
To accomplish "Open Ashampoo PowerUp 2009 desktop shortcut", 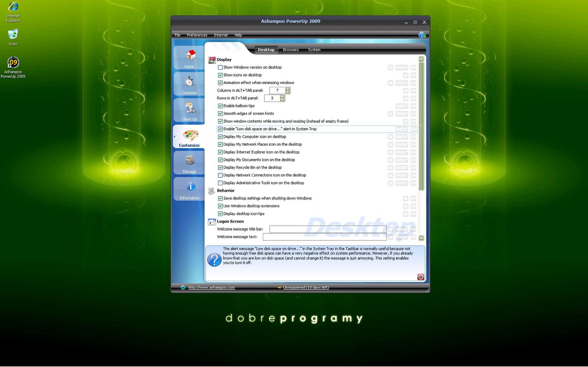I will [x=13, y=68].
